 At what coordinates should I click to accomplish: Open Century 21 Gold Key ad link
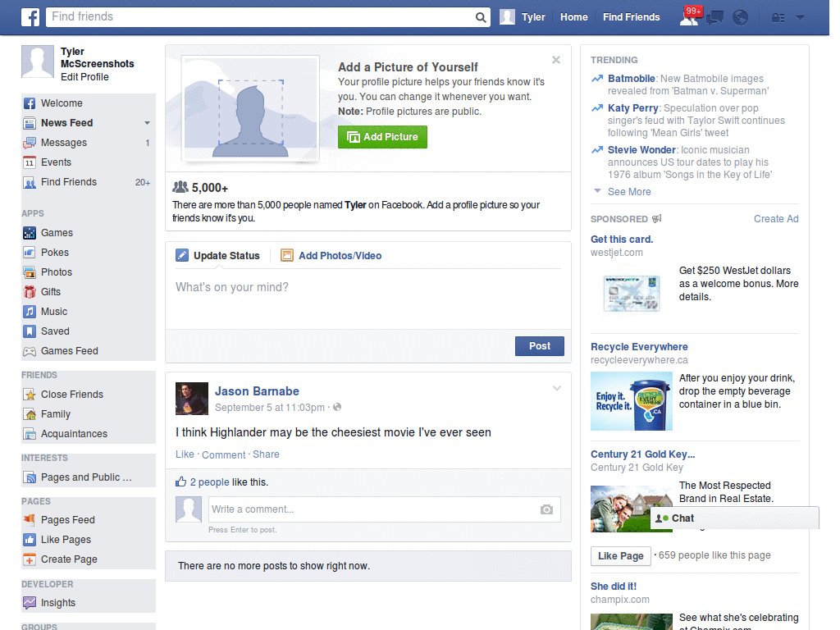642,454
